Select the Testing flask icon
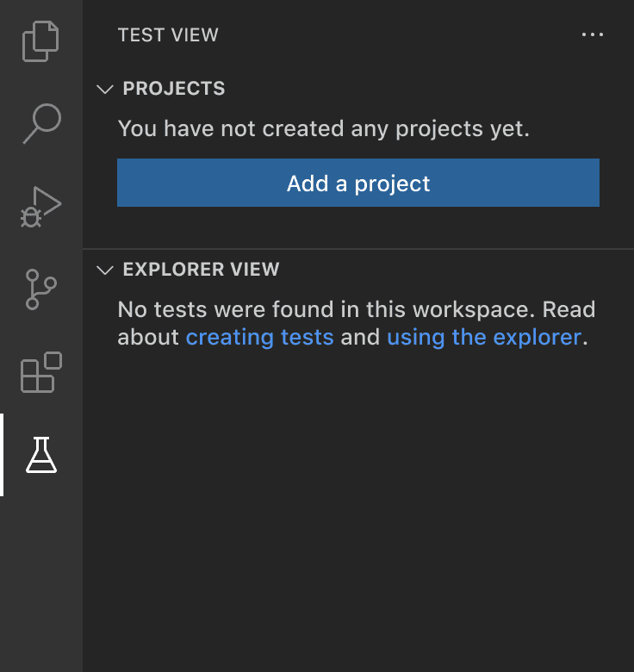 pyautogui.click(x=40, y=455)
